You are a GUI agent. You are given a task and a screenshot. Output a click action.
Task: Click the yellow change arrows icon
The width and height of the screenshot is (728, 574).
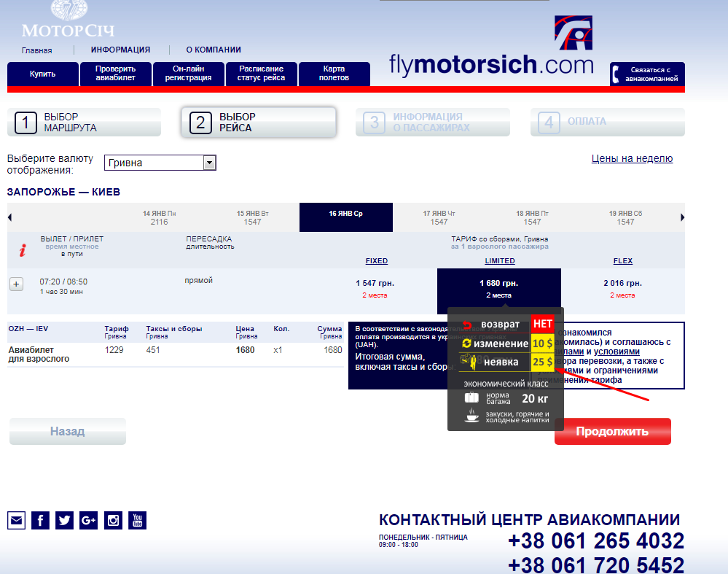(x=466, y=344)
